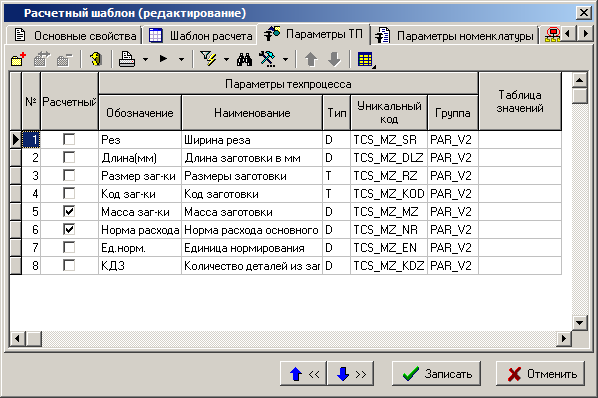Click the grayed delete record icon
The width and height of the screenshot is (598, 398).
click(64, 59)
